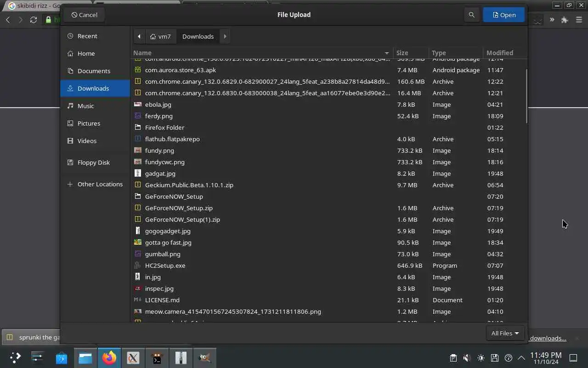The height and width of the screenshot is (368, 588).
Task: Select the Firefox Folder row
Action: 328,127
